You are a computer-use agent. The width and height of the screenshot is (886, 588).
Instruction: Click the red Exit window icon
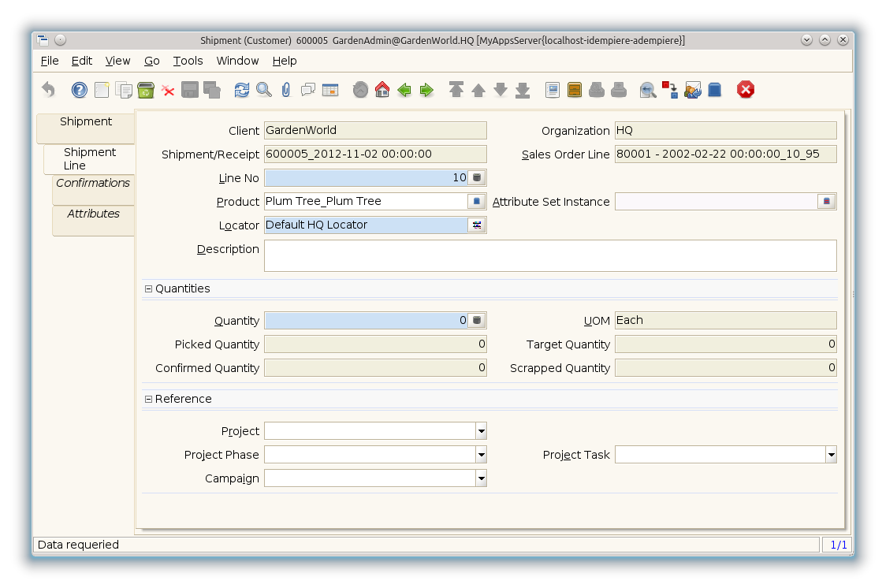(x=746, y=90)
